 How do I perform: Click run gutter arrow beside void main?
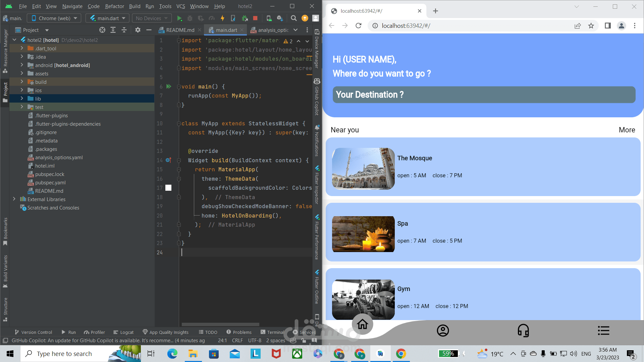click(169, 86)
